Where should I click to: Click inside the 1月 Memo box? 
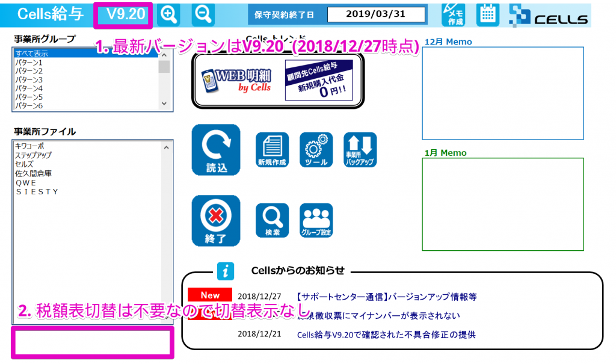click(503, 205)
